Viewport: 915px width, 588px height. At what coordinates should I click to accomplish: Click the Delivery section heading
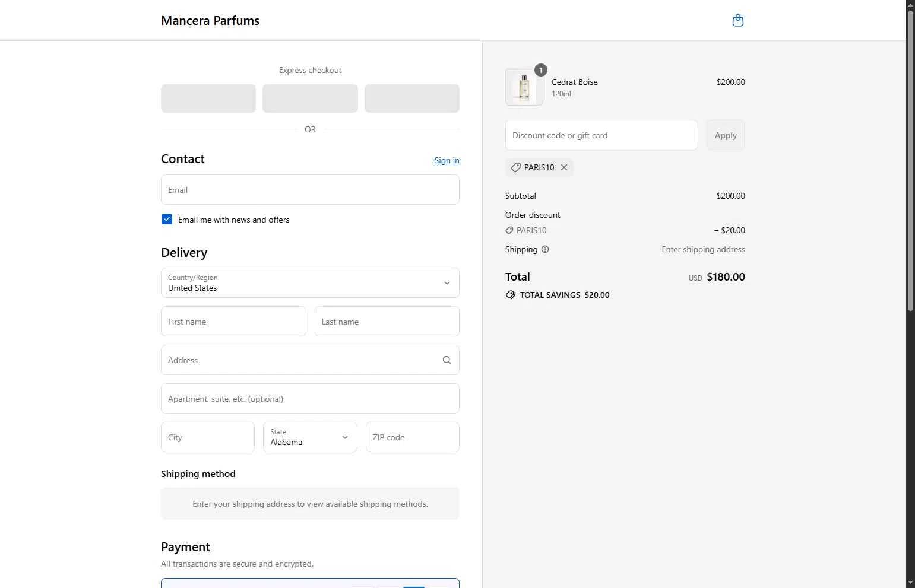184,253
